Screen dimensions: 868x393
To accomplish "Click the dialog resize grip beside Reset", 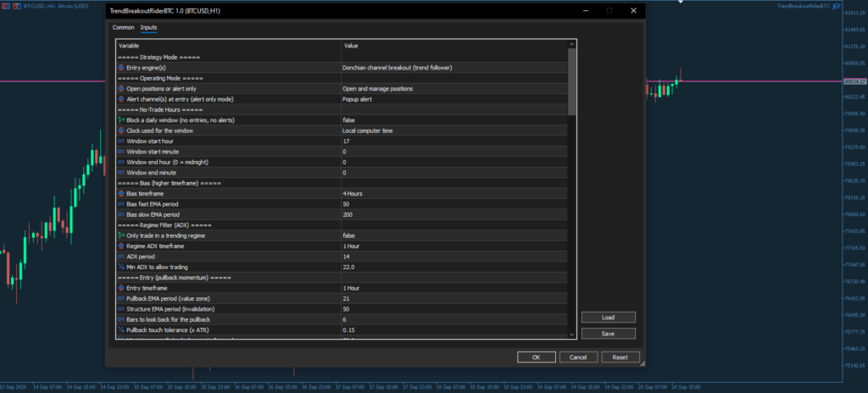I will (643, 363).
